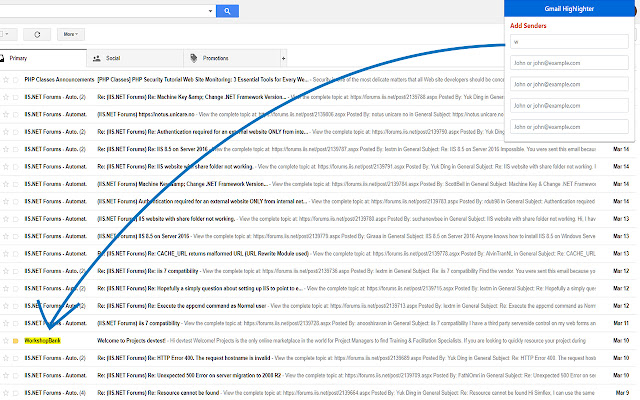
Task: Click the Mar 9 date
Action: pos(622,393)
